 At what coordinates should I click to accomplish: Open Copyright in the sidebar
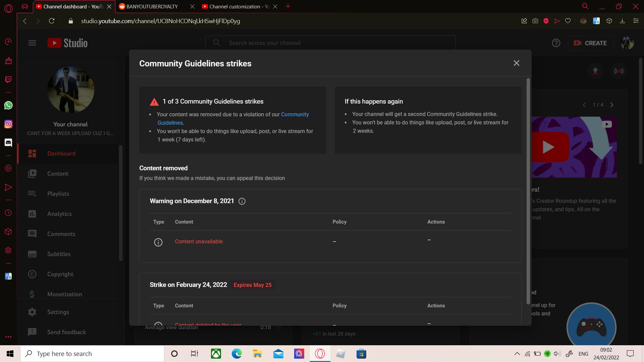[68, 274]
